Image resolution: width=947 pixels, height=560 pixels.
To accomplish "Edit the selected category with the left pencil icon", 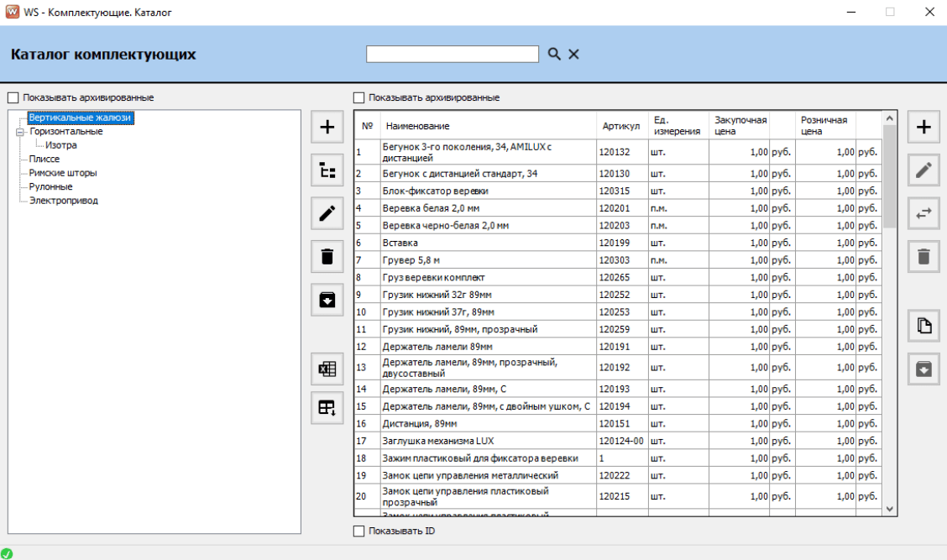I will click(x=327, y=213).
